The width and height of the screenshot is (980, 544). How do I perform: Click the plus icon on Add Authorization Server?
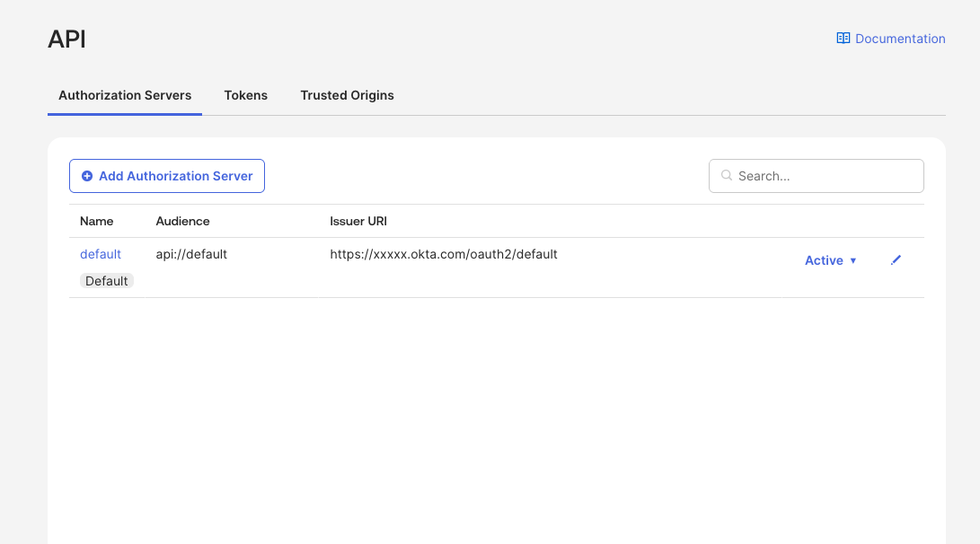click(87, 175)
